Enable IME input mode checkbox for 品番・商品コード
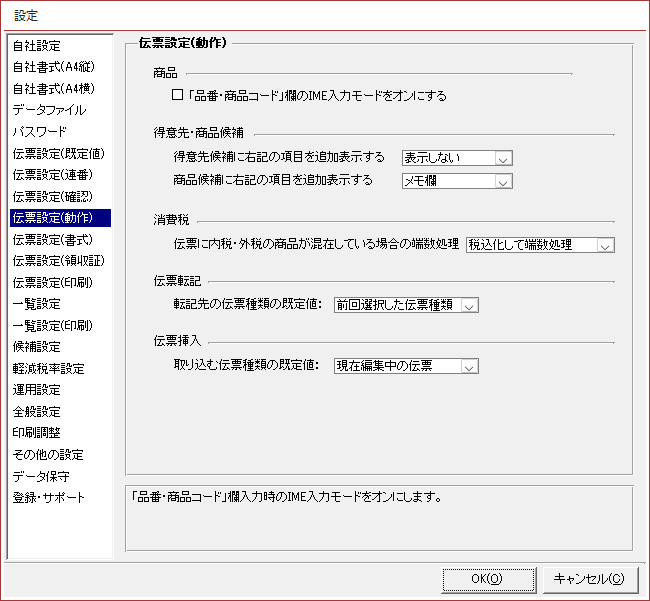 tap(178, 96)
